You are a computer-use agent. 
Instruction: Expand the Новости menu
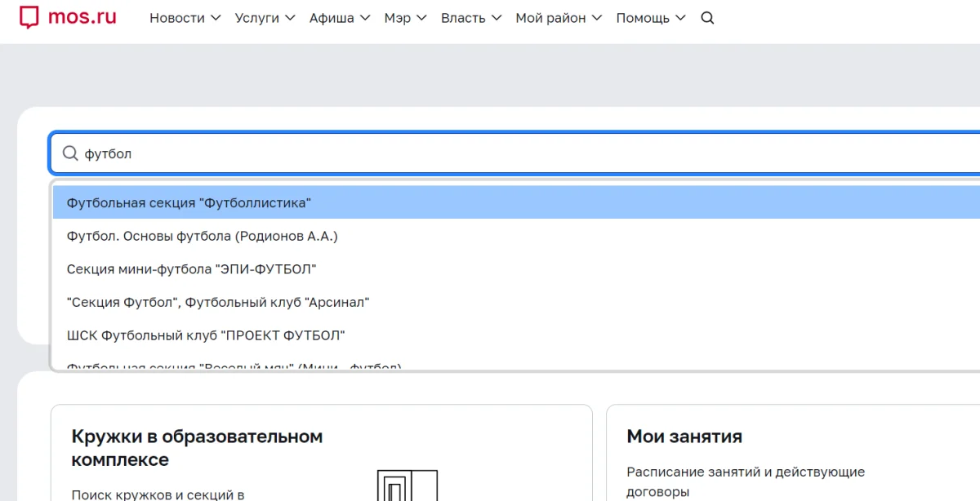coord(185,18)
